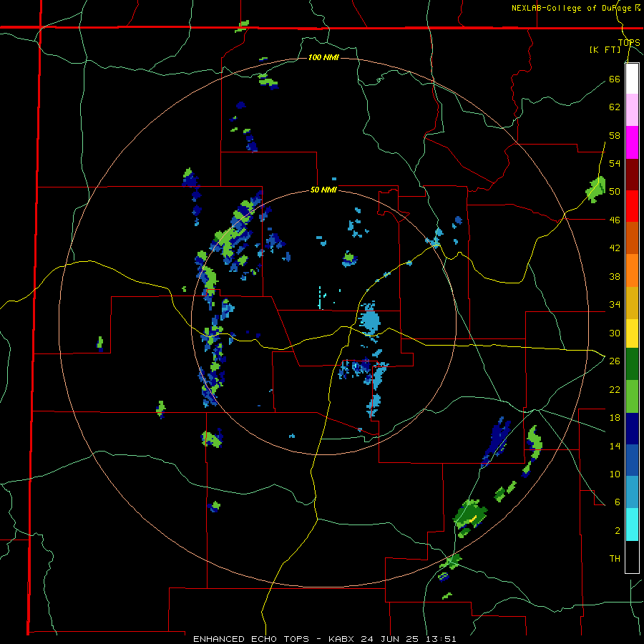This screenshot has height=644, width=644.
Task: Click the medium blue legend swatch near 10
Action: pyautogui.click(x=632, y=460)
